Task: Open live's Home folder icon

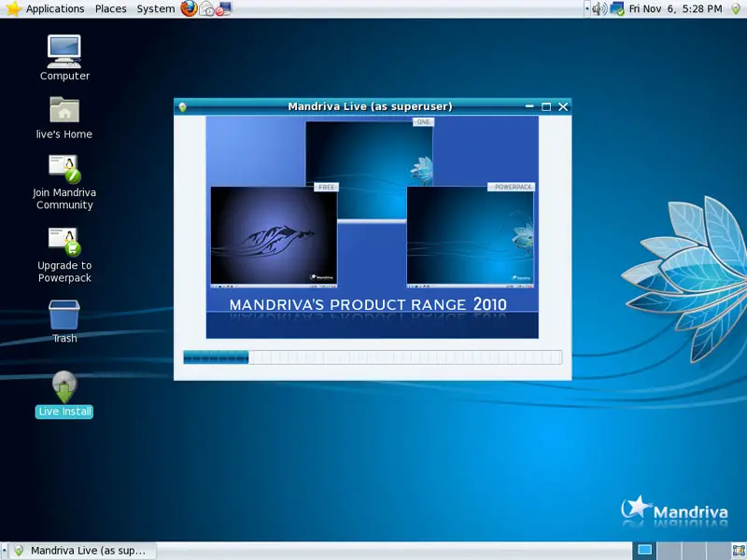Action: (x=64, y=119)
